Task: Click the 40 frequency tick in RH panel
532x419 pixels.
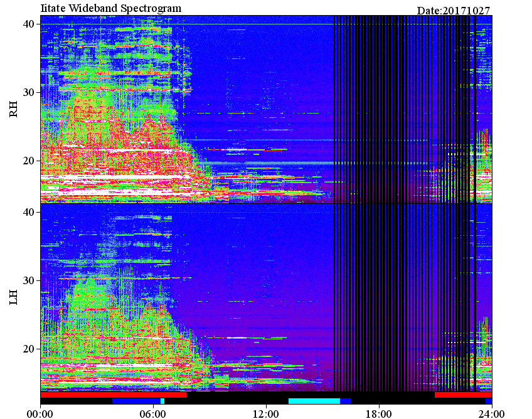Action: click(28, 24)
